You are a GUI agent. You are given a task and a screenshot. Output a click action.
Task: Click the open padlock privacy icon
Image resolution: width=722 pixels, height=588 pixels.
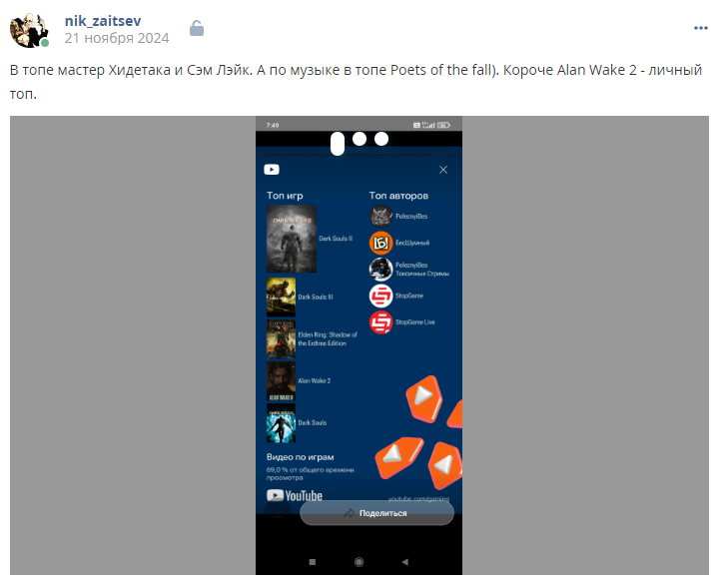tap(197, 29)
